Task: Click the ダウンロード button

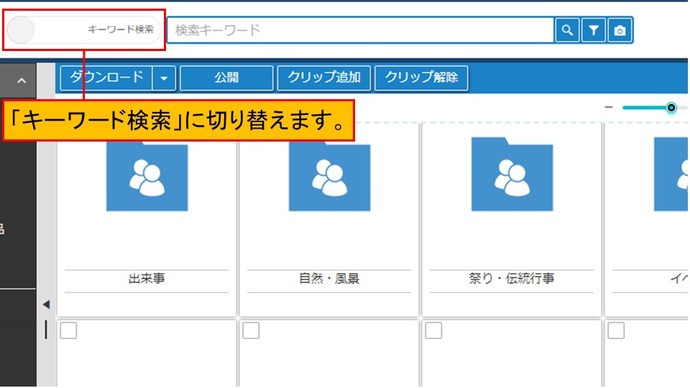Action: click(x=106, y=78)
